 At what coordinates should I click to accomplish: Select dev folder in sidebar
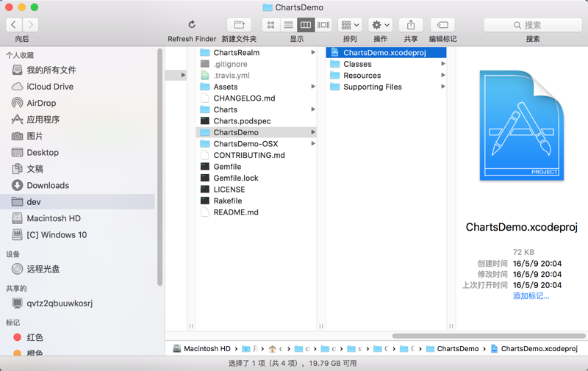(x=77, y=201)
